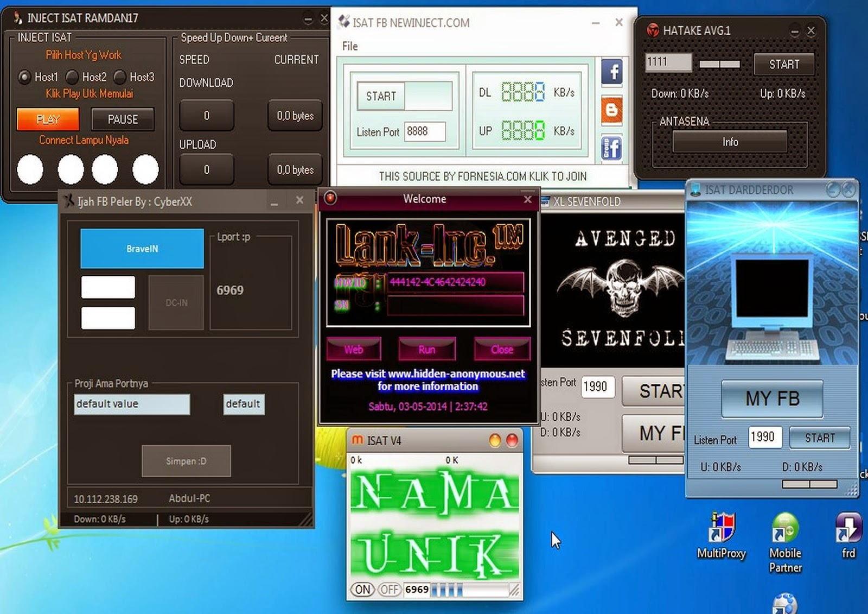Screen dimensions: 868x614
Task: Click MY FB in ISAT DARDDERDOR
Action: pyautogui.click(x=773, y=398)
